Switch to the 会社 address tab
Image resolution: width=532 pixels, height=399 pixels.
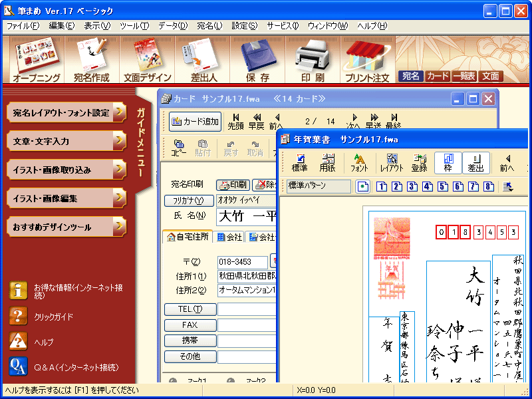229,237
